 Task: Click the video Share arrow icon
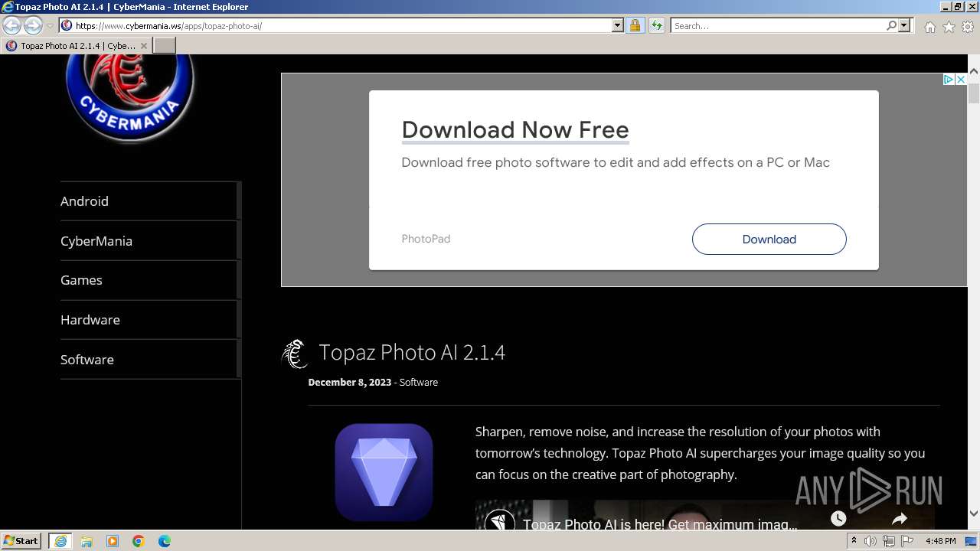(900, 519)
